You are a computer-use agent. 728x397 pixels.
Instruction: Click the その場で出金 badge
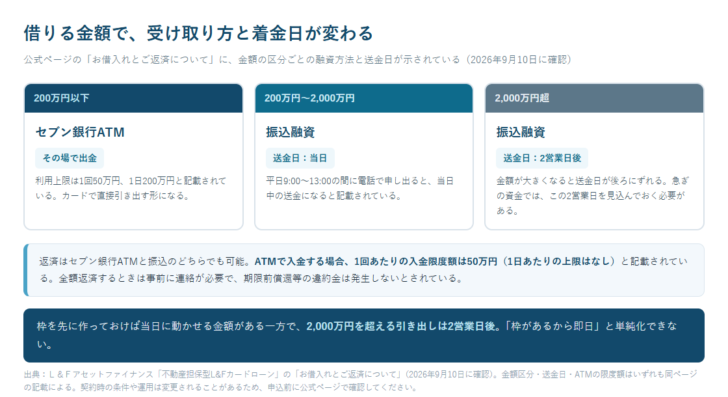70,158
